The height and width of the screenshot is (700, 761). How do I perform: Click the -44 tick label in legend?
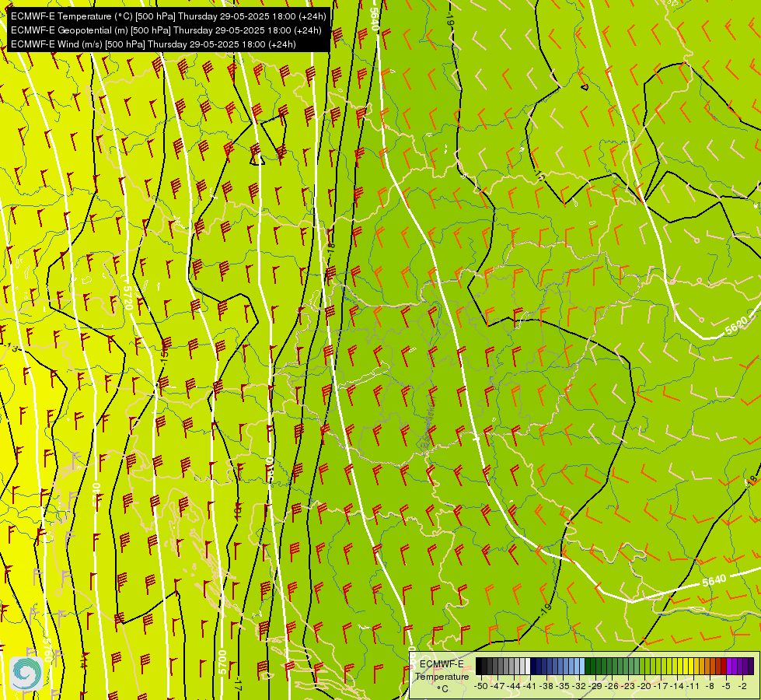[x=514, y=686]
